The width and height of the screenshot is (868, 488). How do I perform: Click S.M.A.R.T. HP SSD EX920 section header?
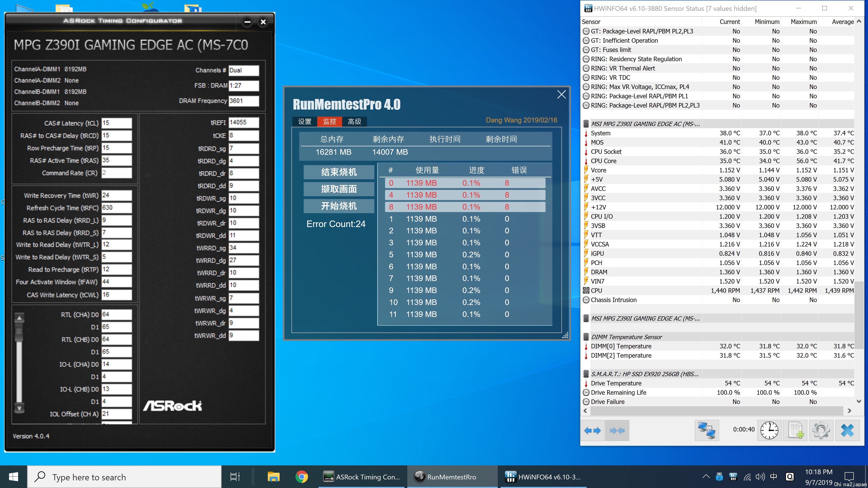coord(718,374)
